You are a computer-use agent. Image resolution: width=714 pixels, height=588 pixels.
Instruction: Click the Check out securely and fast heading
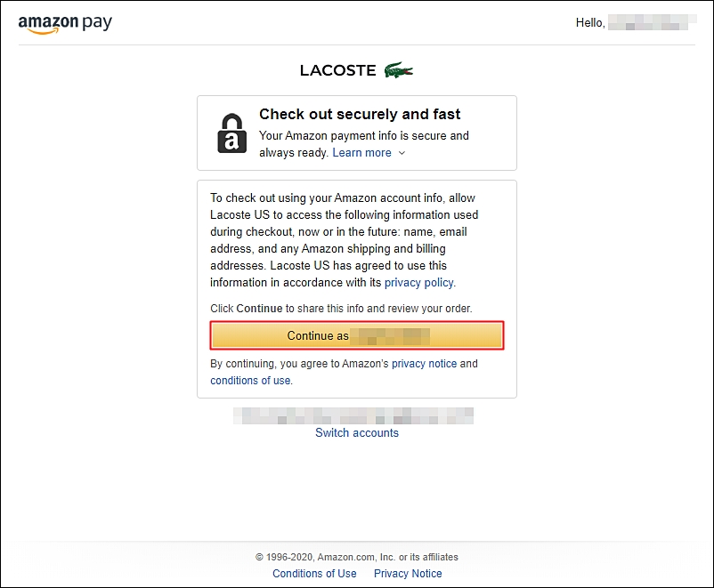pyautogui.click(x=360, y=114)
